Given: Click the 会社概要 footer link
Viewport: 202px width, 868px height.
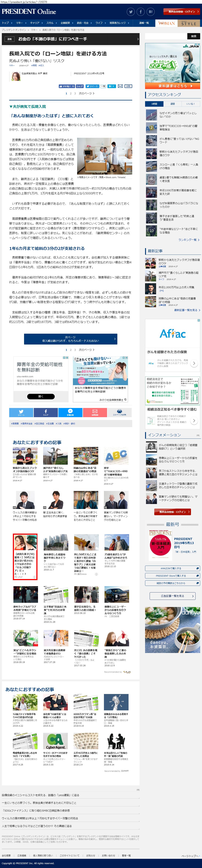Looking at the screenshot, I should 6,855.
